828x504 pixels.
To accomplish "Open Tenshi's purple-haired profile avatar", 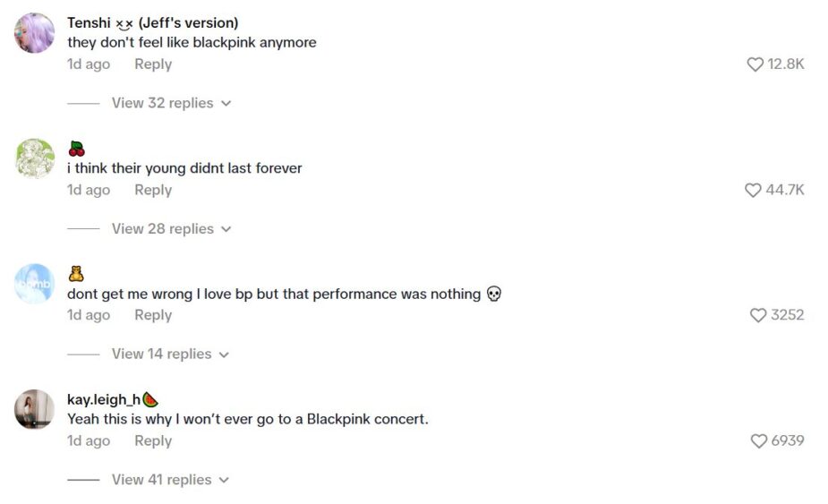I will coord(35,33).
